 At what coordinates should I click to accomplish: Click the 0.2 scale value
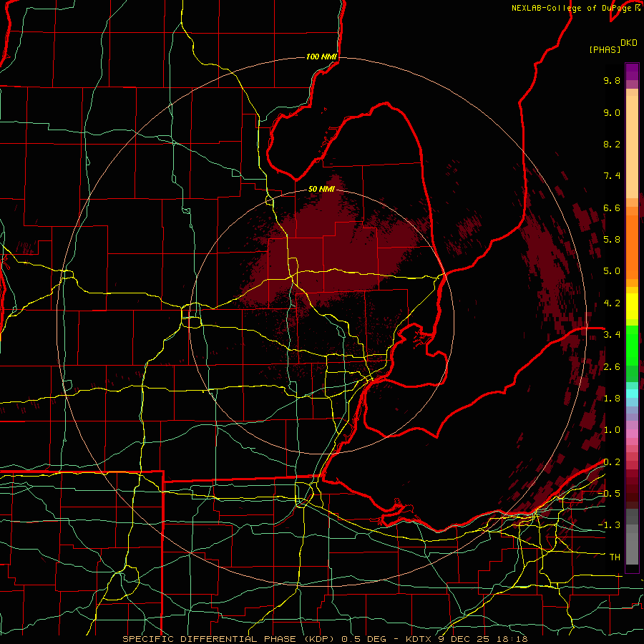click(x=612, y=462)
